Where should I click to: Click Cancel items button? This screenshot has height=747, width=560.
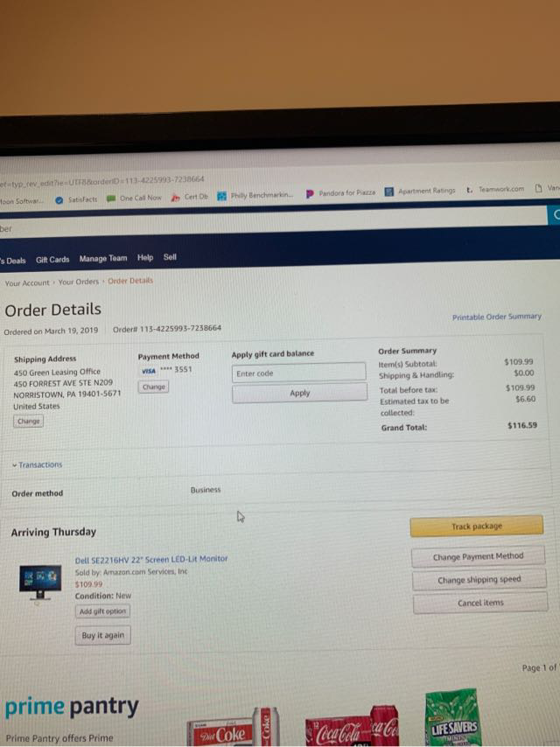click(x=479, y=603)
